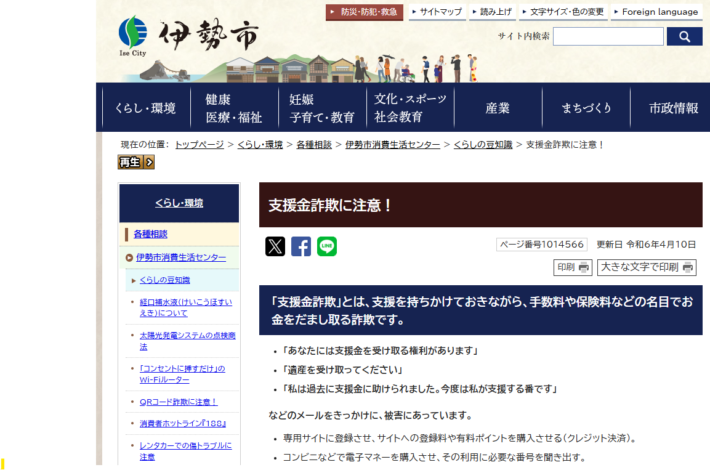This screenshot has width=710, height=470.
Task: Open 妊娠 子育て・教育 navigation menu
Action: (x=322, y=108)
